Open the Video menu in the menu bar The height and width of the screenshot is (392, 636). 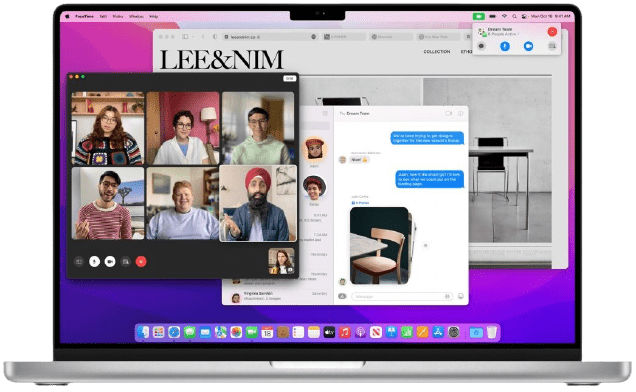click(x=118, y=17)
